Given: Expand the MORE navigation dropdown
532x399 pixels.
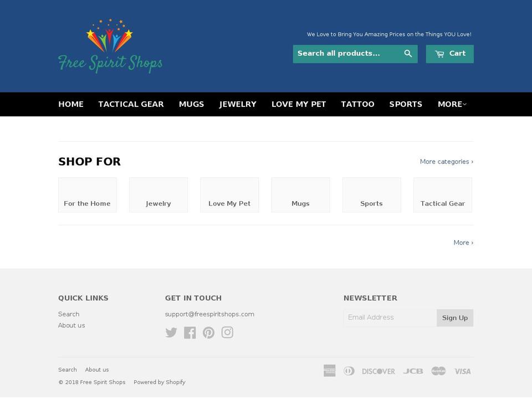Looking at the screenshot, I should [x=452, y=104].
